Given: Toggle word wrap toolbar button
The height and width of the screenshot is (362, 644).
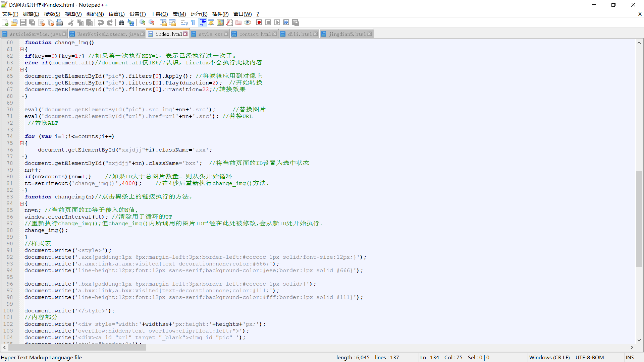Looking at the screenshot, I should [x=184, y=22].
